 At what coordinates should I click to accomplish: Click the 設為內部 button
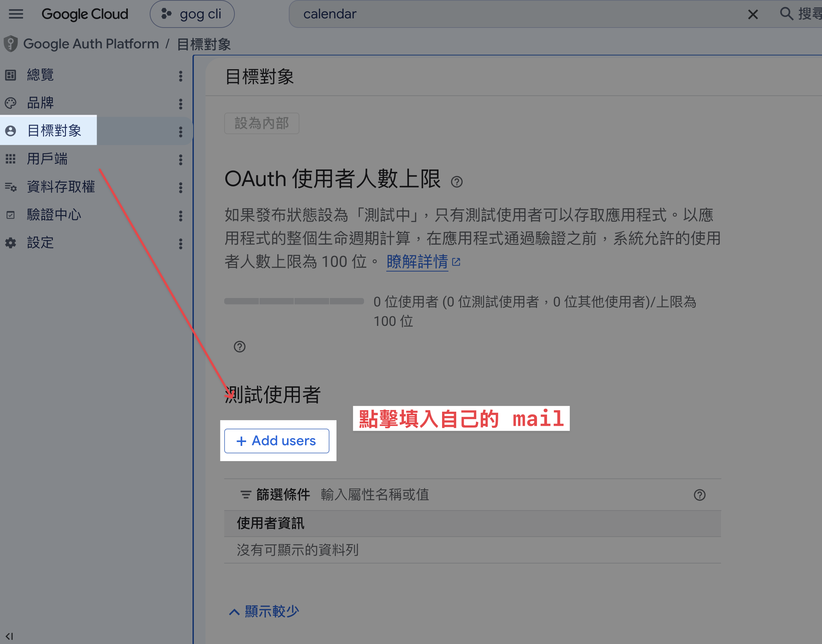pos(262,123)
